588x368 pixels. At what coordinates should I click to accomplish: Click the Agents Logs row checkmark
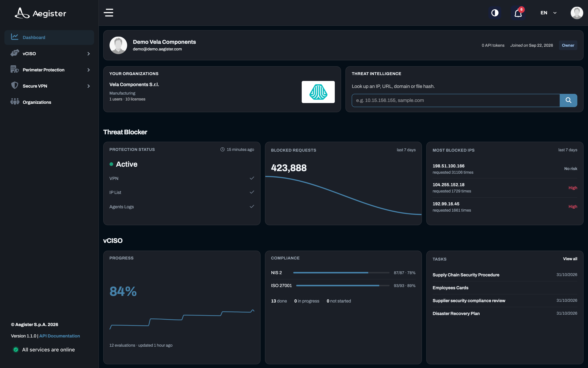tap(252, 206)
